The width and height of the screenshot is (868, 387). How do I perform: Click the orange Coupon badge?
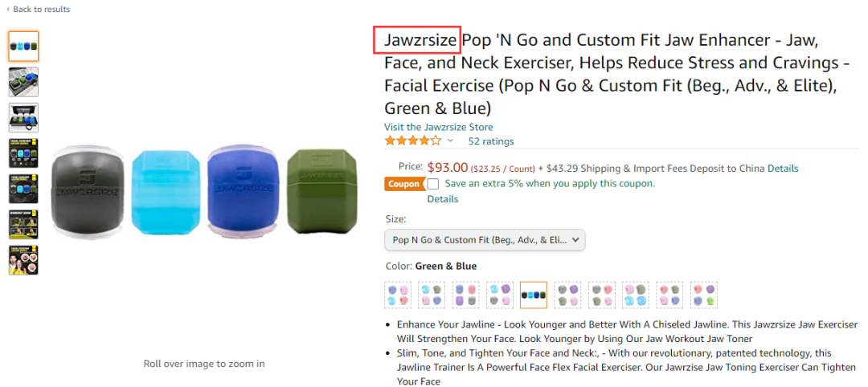pyautogui.click(x=403, y=184)
